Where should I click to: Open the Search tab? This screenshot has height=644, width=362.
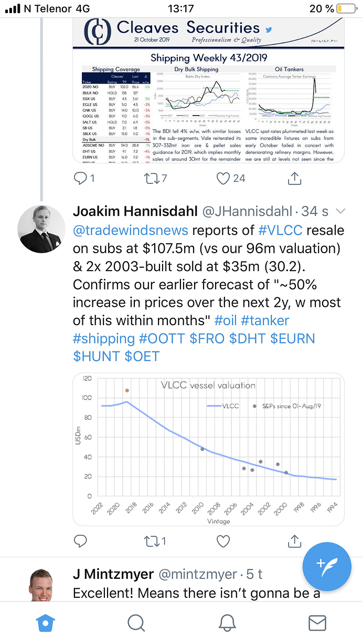pos(136,623)
